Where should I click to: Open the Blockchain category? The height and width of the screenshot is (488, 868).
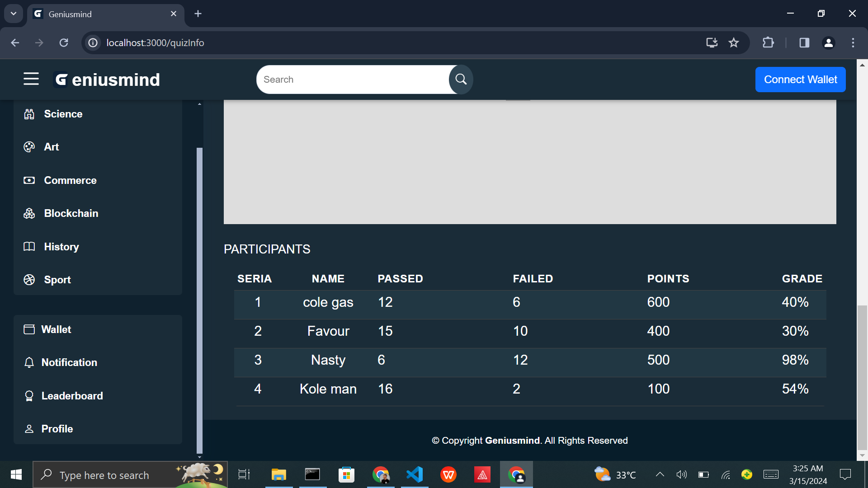tap(71, 213)
